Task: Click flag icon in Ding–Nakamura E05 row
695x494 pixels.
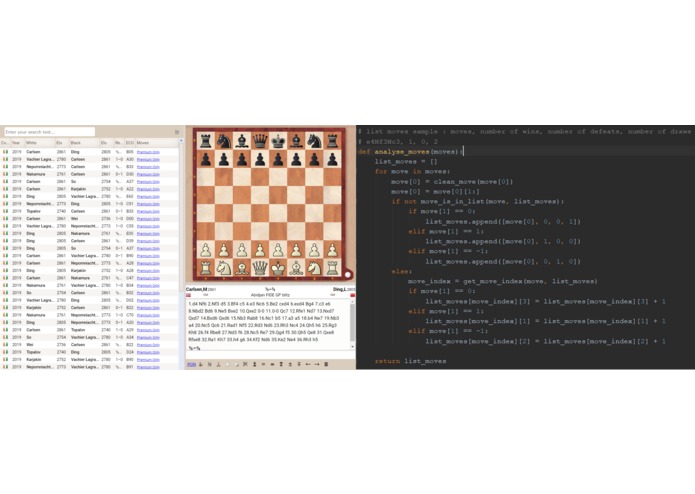Action: pyautogui.click(x=6, y=233)
